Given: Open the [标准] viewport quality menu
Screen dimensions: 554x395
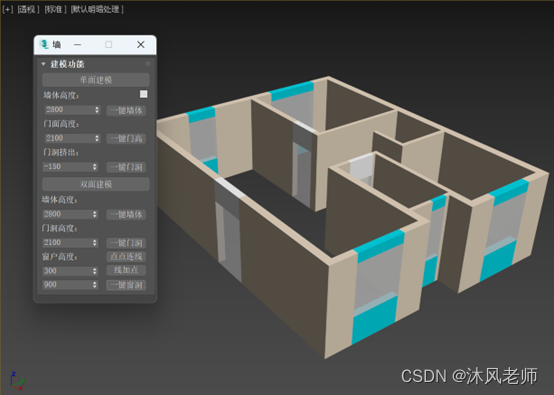Looking at the screenshot, I should (55, 9).
